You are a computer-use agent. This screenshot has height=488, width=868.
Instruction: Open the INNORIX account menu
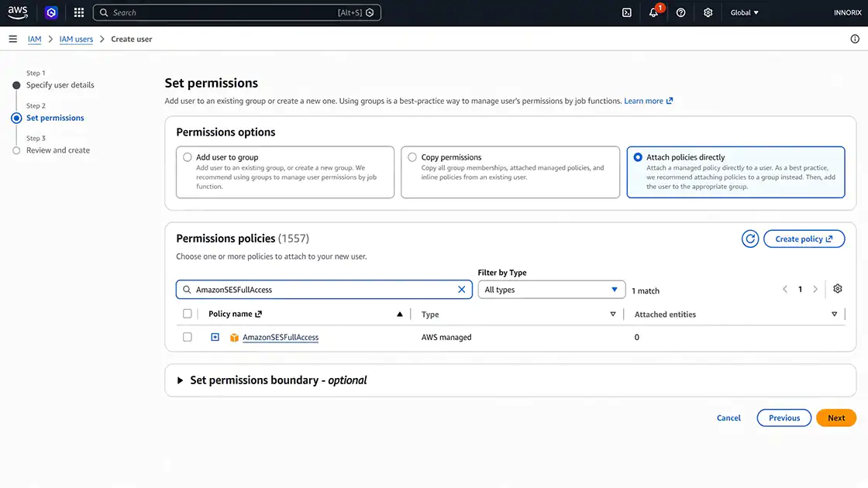848,12
